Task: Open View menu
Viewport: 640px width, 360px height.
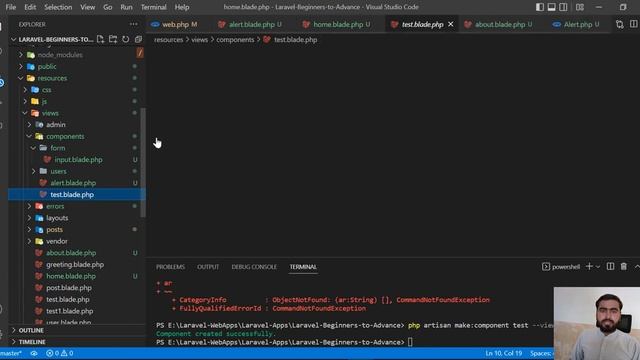Action: point(87,7)
